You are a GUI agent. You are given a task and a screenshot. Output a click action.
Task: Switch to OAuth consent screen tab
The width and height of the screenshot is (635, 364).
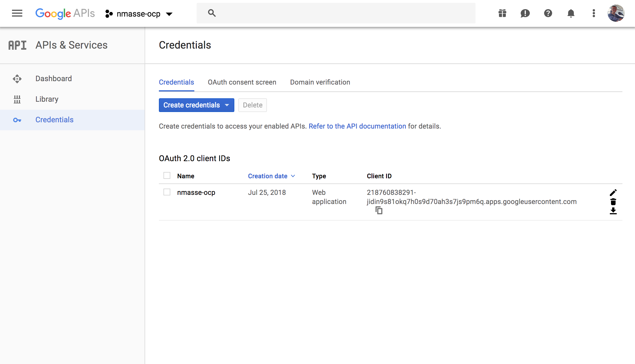(242, 82)
